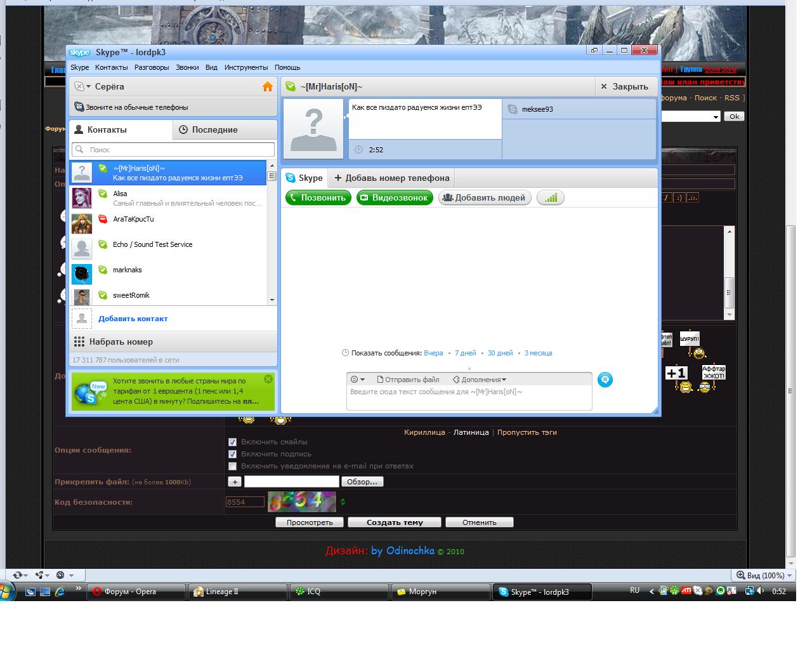Open Моргун folder from the taskbar
812x650 pixels.
coord(440,592)
